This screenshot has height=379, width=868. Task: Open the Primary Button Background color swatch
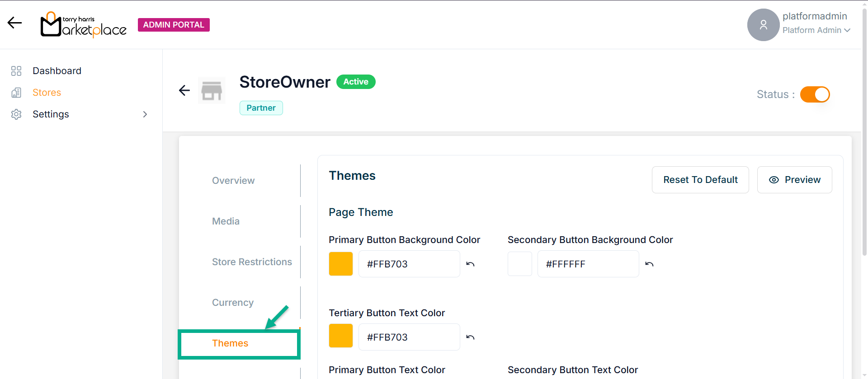click(x=341, y=264)
